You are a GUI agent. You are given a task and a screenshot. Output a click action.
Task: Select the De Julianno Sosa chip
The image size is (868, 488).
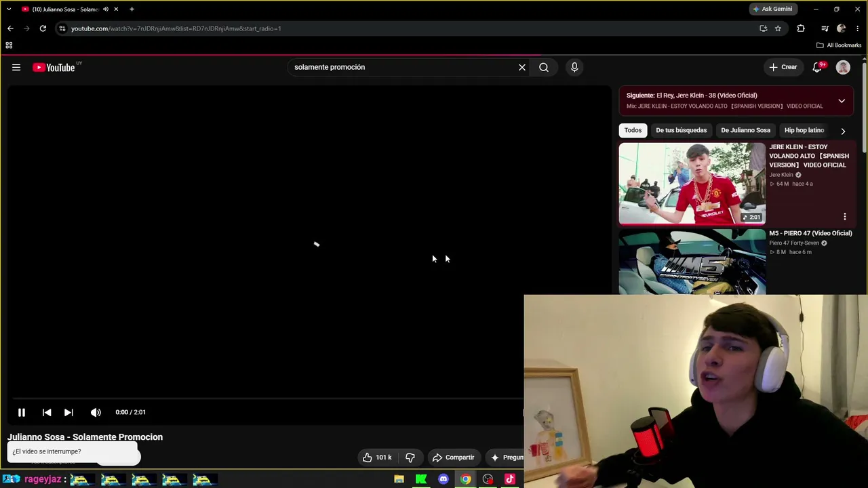coord(745,130)
